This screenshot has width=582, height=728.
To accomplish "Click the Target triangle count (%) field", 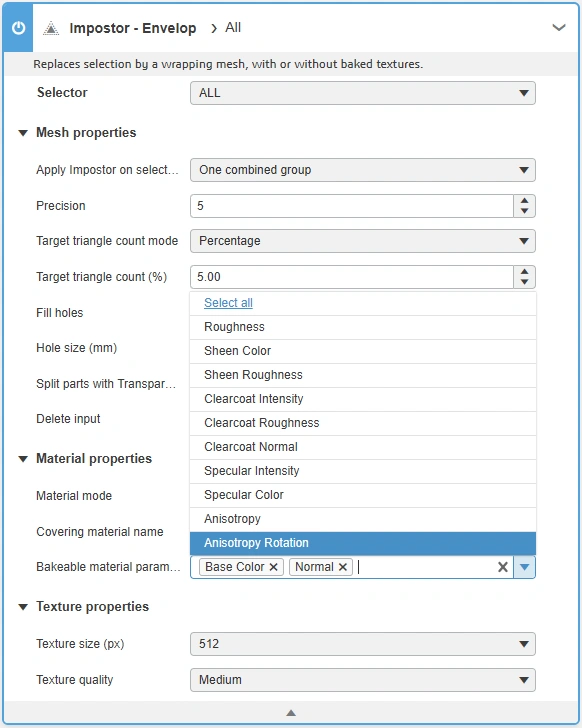I will click(352, 277).
